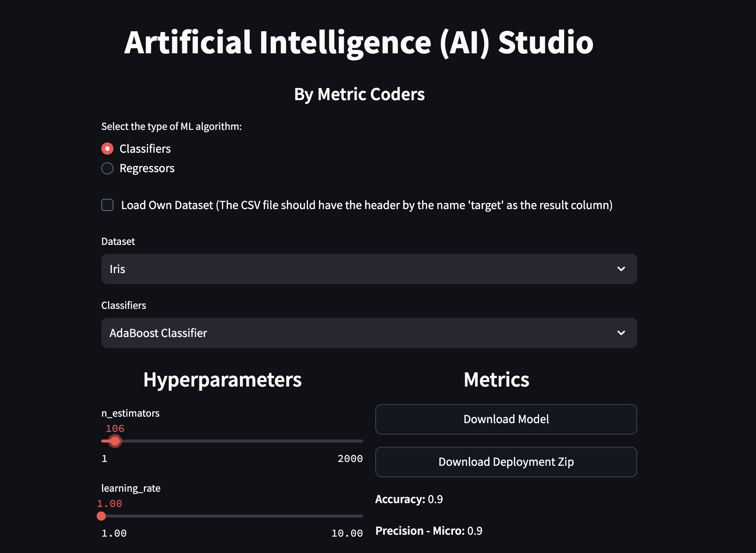This screenshot has width=756, height=553.
Task: Click the Classifiers radio label text
Action: pyautogui.click(x=145, y=149)
